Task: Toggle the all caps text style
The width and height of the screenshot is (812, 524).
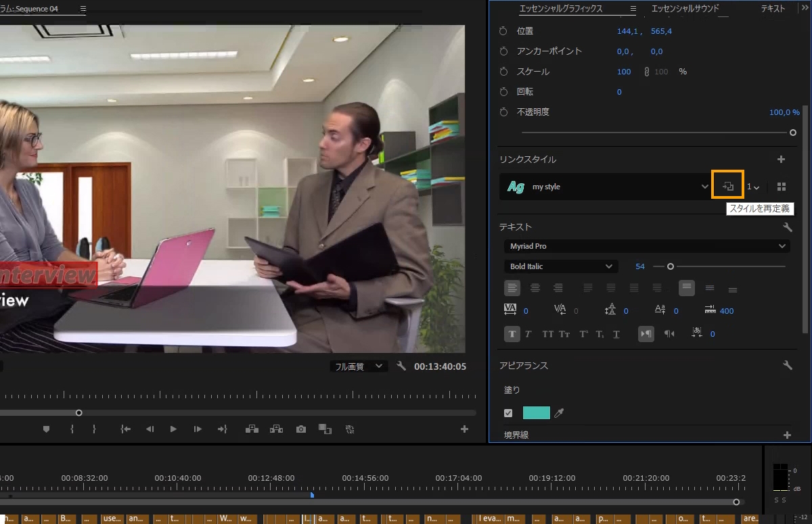Action: [547, 334]
